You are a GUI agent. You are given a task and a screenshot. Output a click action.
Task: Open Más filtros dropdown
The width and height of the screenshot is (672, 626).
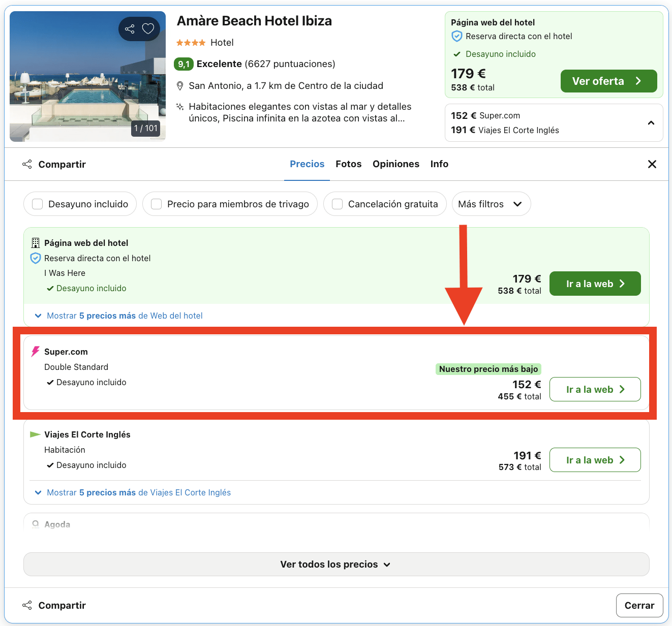coord(491,204)
